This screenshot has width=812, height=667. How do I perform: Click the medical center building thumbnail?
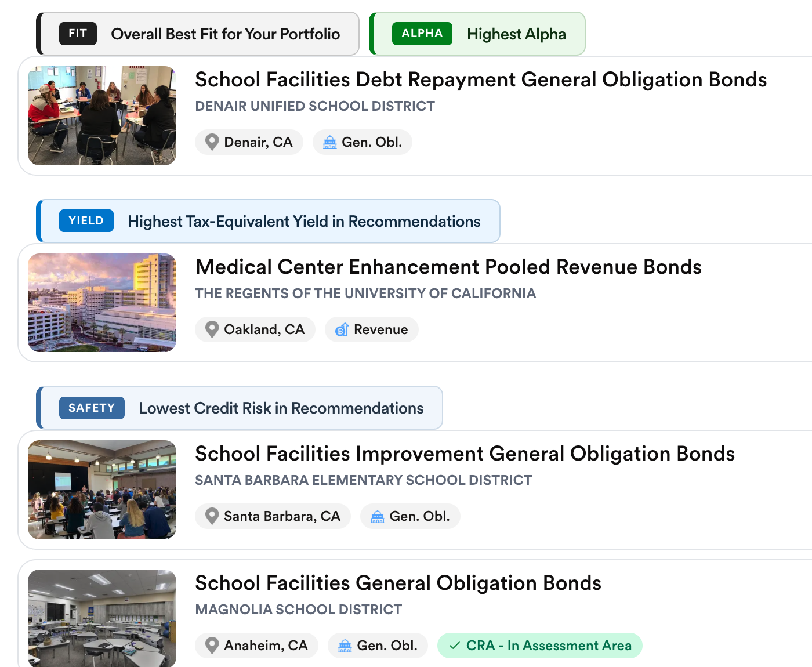tap(102, 303)
